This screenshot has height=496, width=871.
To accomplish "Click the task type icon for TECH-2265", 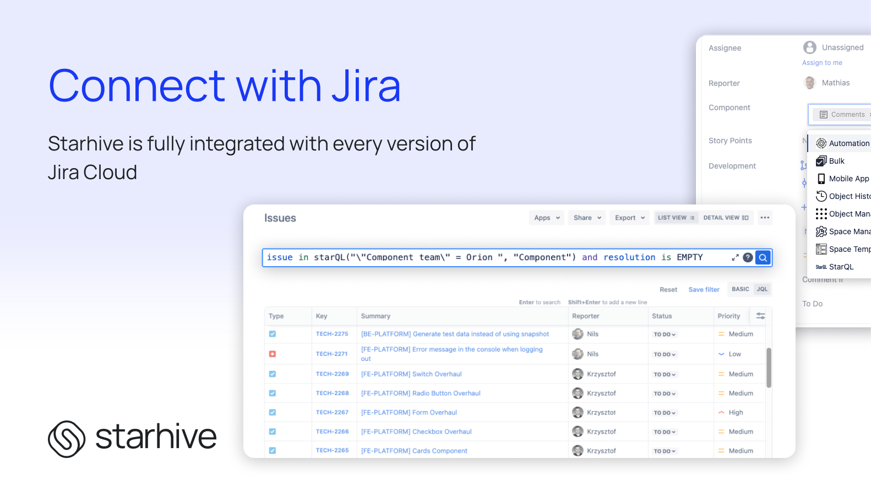I will (272, 451).
